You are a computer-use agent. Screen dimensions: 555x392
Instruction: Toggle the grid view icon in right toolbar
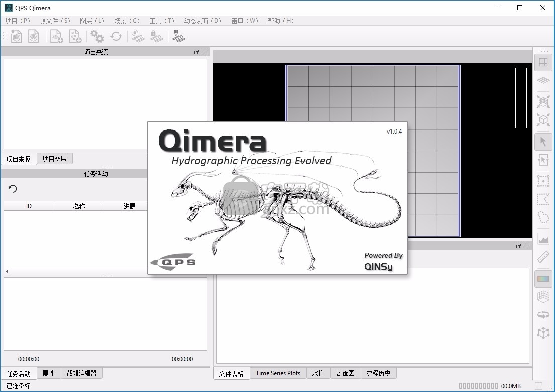pyautogui.click(x=543, y=62)
